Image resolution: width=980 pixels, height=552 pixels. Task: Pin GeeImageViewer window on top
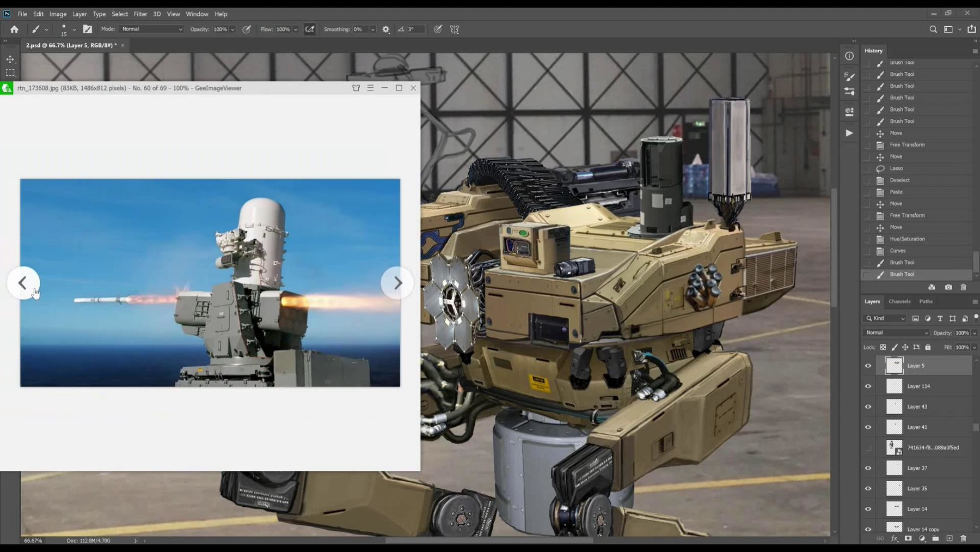(356, 88)
